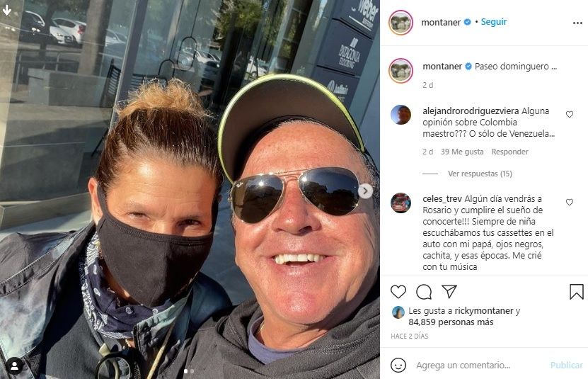Like celes_trev's comment heart

click(x=570, y=202)
